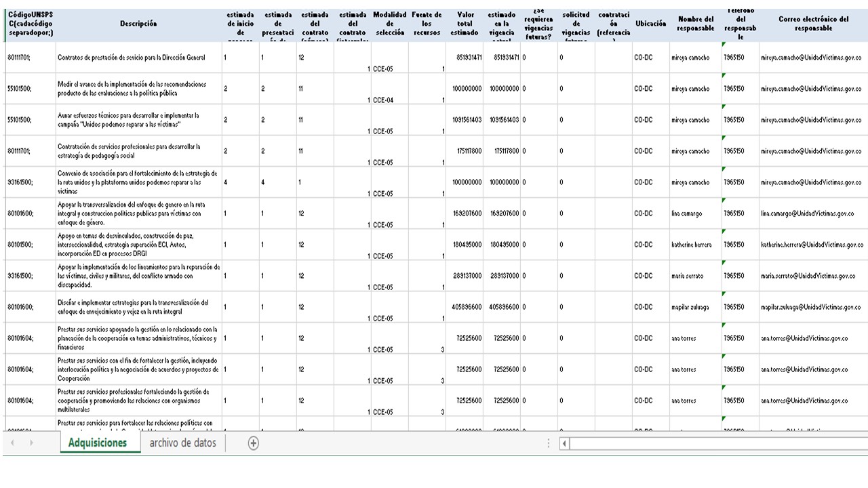Add a new sheet with plus button
The width and height of the screenshot is (868, 488).
pos(253,443)
